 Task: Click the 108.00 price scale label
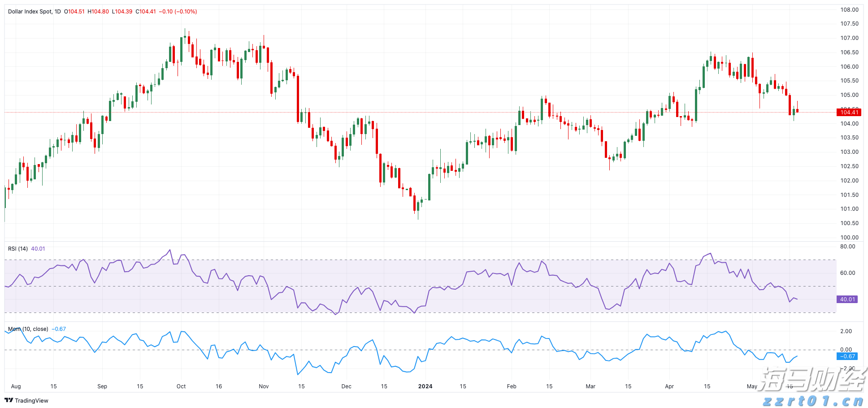click(x=849, y=10)
